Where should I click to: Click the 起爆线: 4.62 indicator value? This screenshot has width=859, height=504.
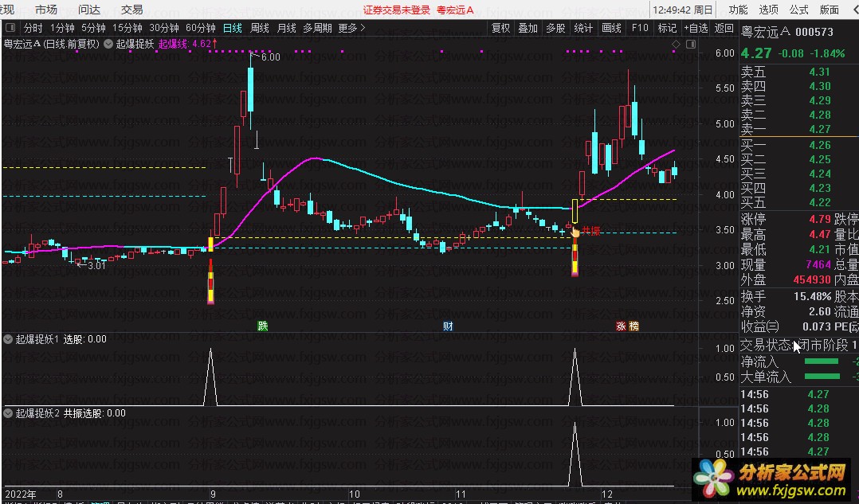188,44
